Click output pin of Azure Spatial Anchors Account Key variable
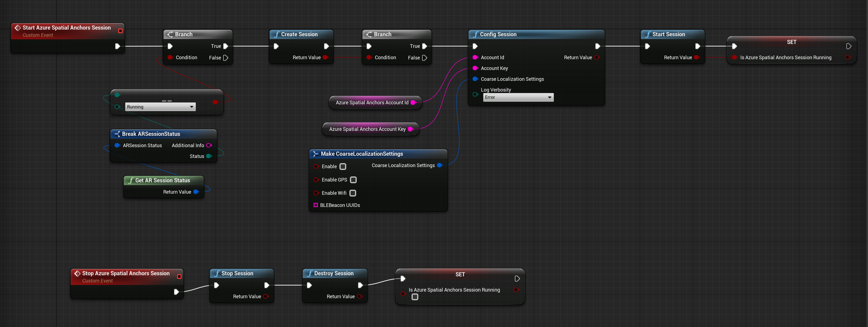868x327 pixels. point(411,129)
